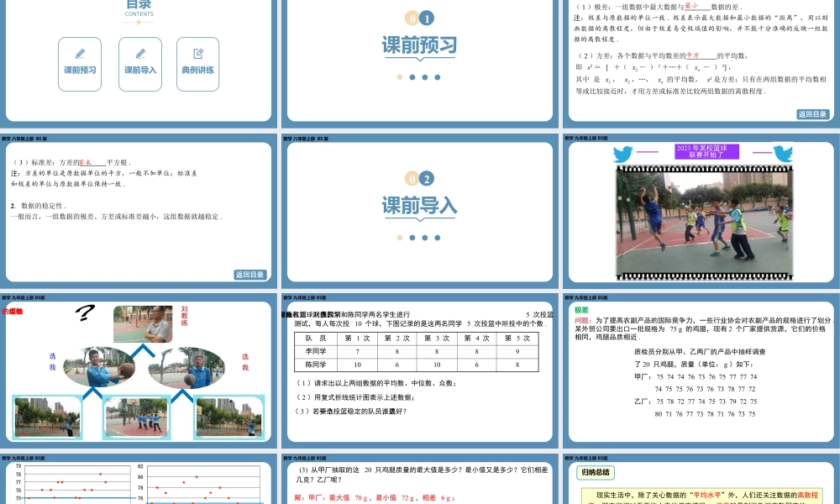Open the 课前预习 card on the contents slide
This screenshot has height=504, width=840.
click(x=81, y=63)
